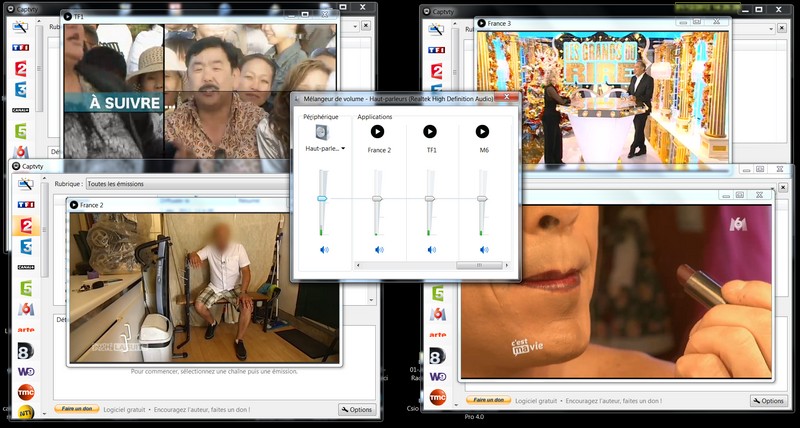Select tmc channel in Captvty window behind M6 player
800x428 pixels.
click(437, 397)
